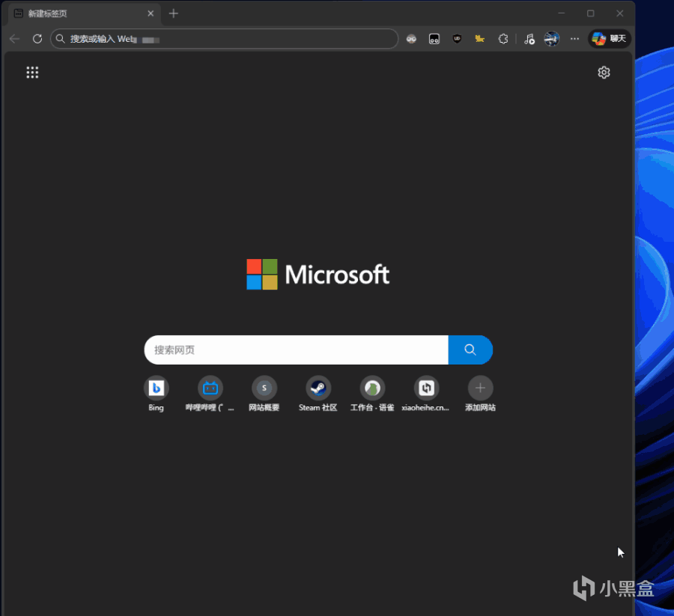The height and width of the screenshot is (616, 674).
Task: Focus the 搜索网页 search box
Action: pos(296,350)
